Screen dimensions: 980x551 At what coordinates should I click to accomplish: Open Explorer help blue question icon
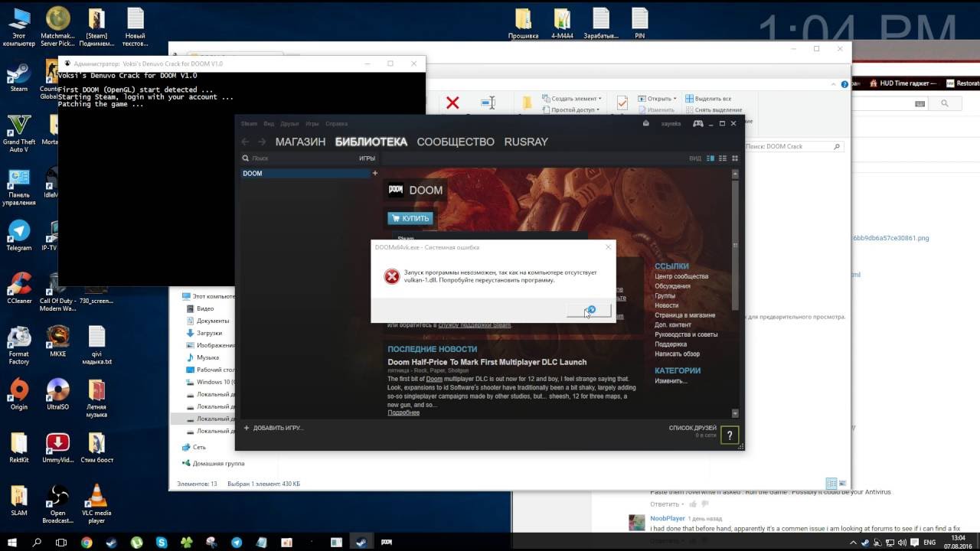(845, 84)
